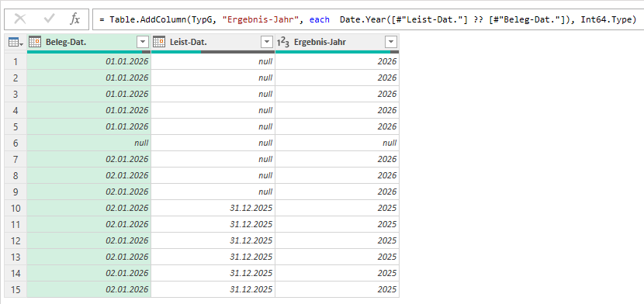Click Ergebnis-Jahr cell 2025 in row 13
644x304 pixels.
point(338,257)
